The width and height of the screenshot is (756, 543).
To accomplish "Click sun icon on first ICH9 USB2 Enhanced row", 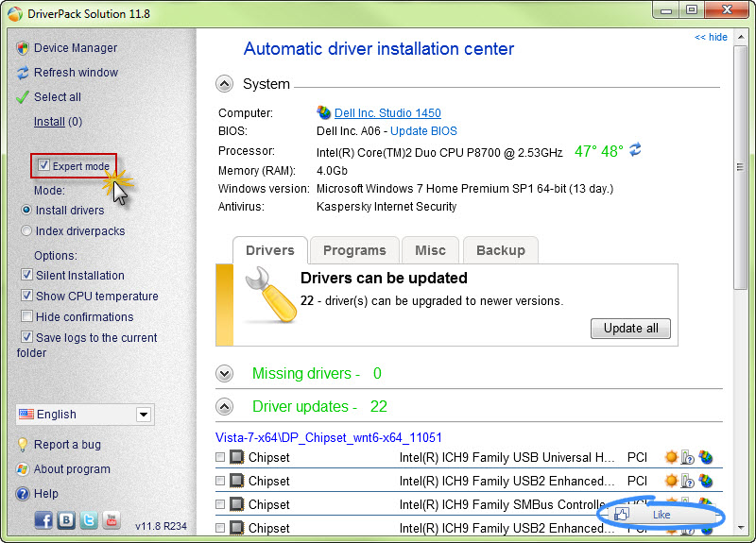I will pos(671,481).
